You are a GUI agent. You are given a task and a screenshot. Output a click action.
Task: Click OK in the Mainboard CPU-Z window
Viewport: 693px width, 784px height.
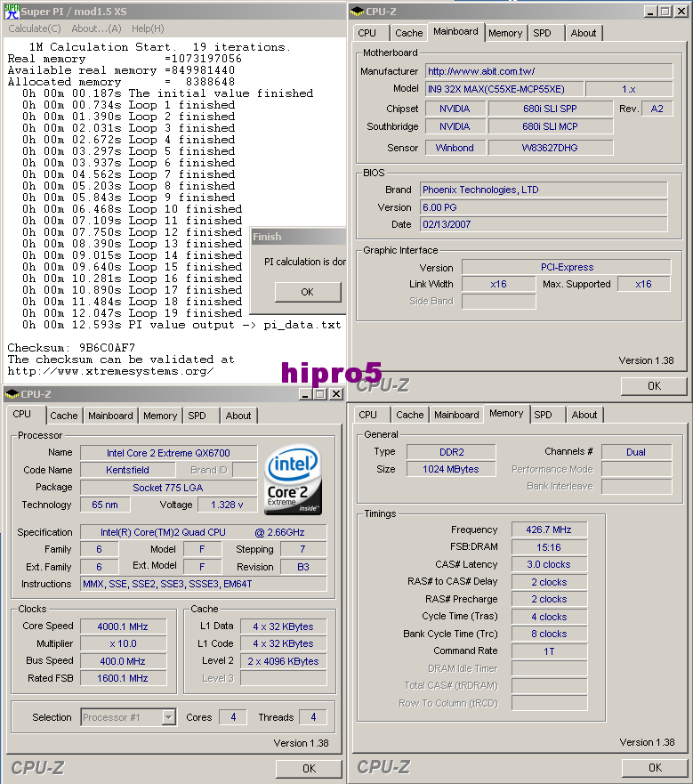pos(654,386)
